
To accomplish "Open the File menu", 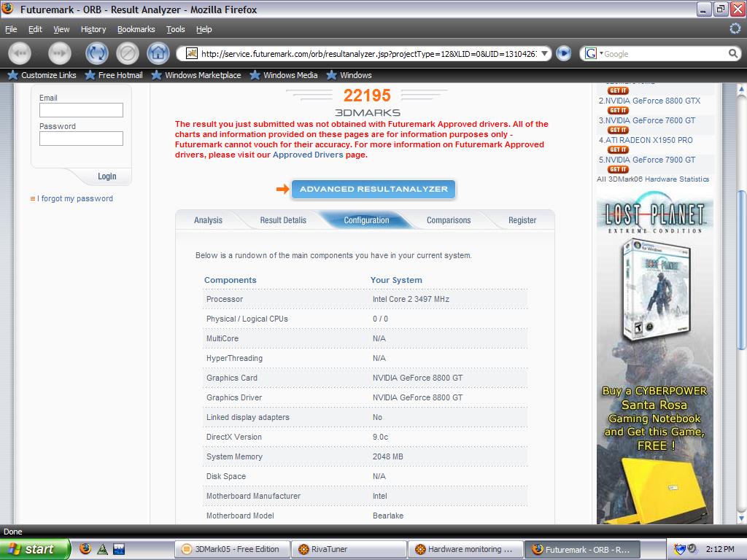I will (11, 29).
